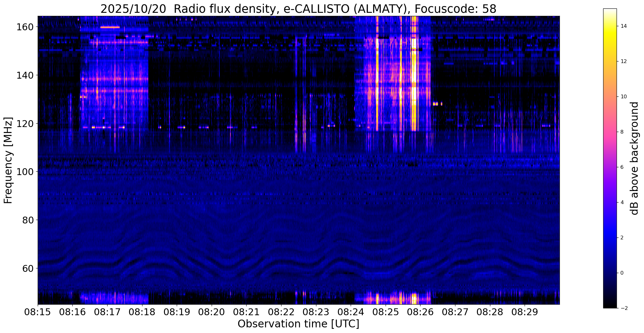Click the colorbar tick value −2
This screenshot has width=644, height=333.
(624, 308)
